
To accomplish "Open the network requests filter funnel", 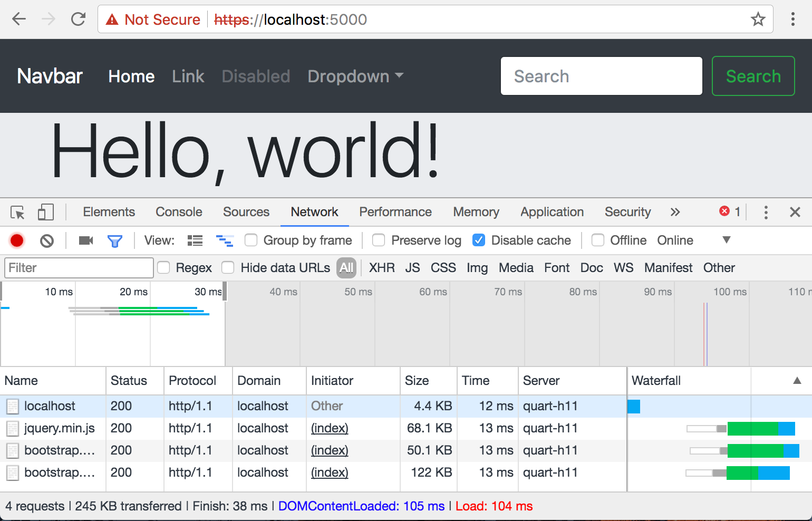I will click(115, 240).
